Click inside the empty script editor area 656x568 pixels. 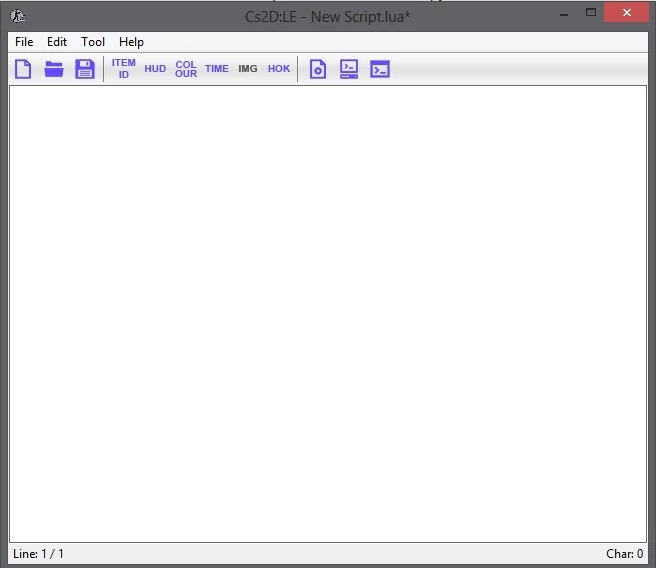pos(328,314)
